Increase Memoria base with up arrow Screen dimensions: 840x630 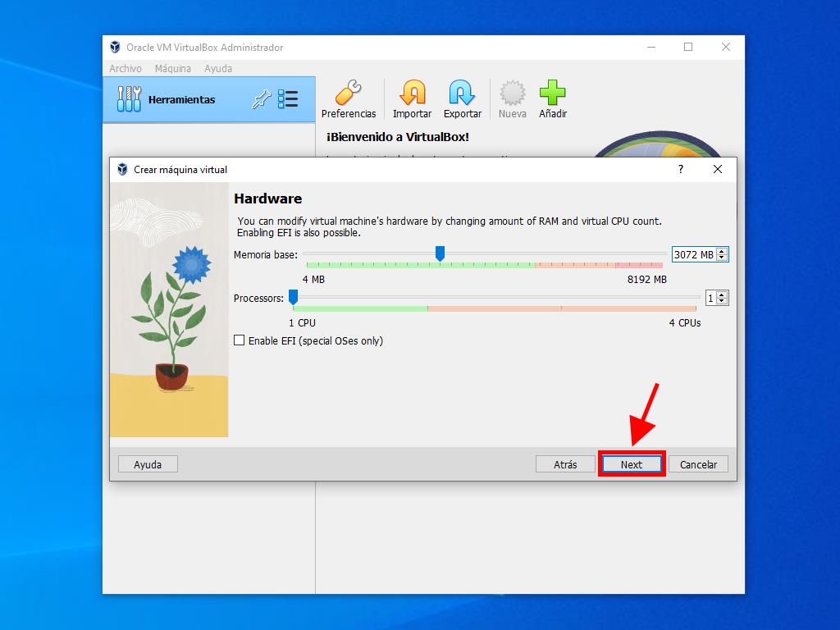click(x=722, y=251)
